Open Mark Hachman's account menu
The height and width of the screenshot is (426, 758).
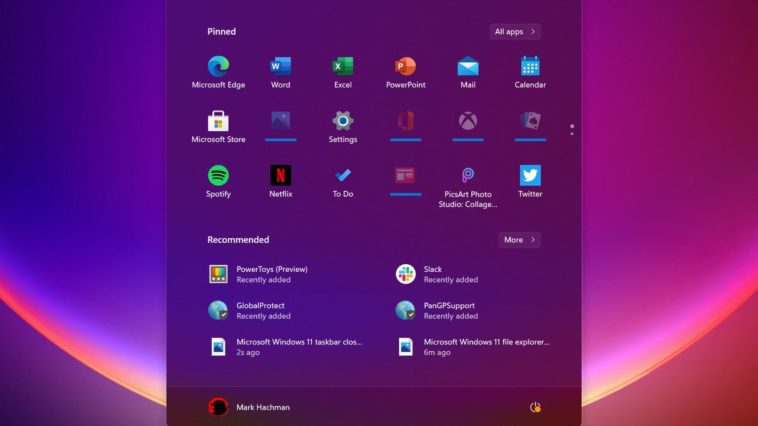click(x=249, y=407)
